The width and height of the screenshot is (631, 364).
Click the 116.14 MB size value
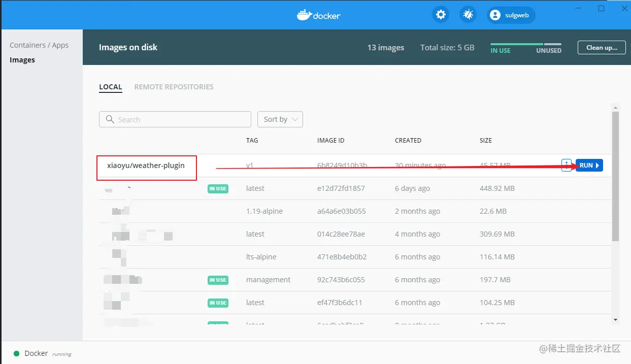[x=497, y=257]
